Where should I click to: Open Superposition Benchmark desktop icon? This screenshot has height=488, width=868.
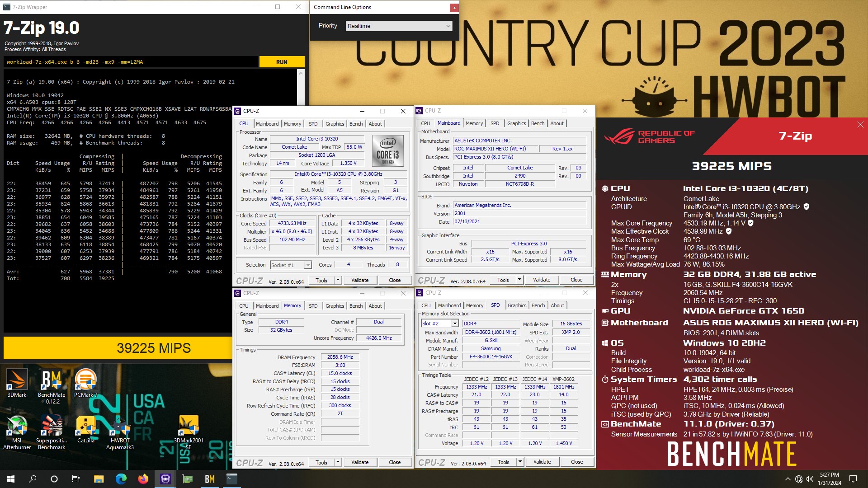pyautogui.click(x=52, y=432)
